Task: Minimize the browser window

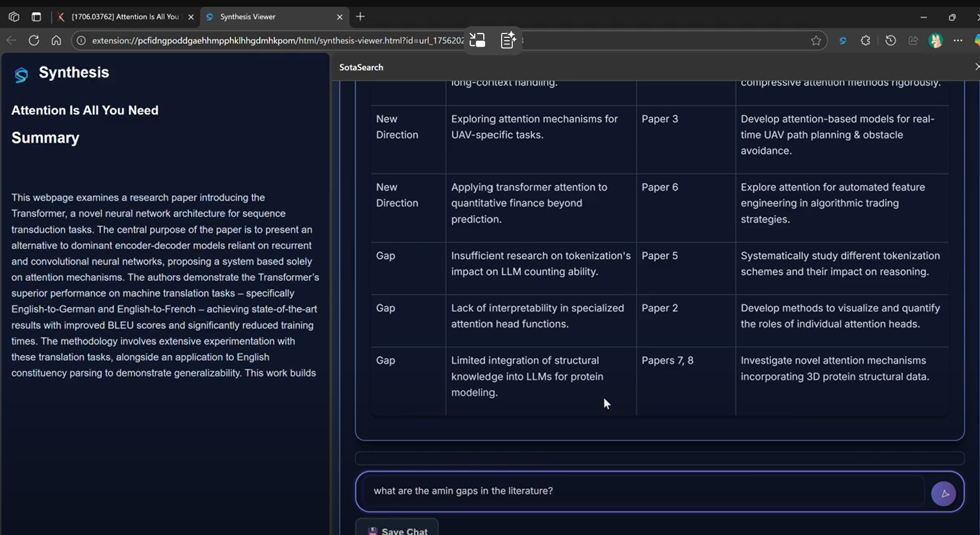Action: (923, 17)
